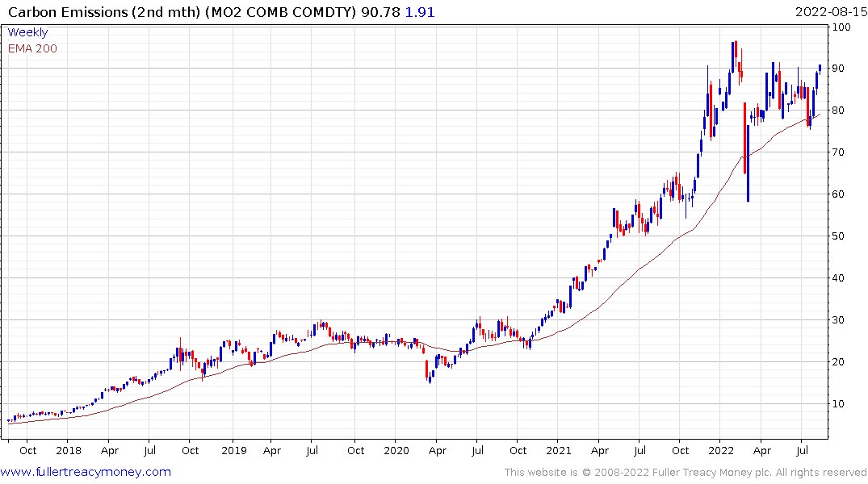868x484 pixels.
Task: Click the 'EMA 200' legend label
Action: (x=32, y=48)
